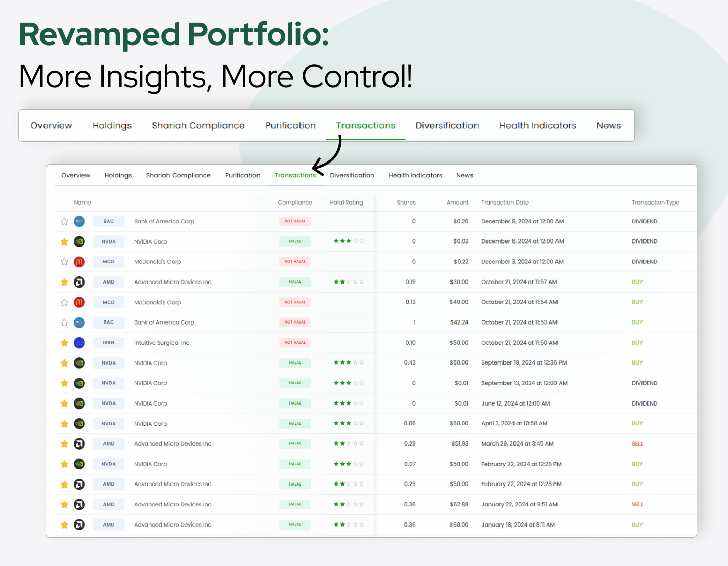The image size is (728, 566).
Task: Click the AMD logo in the January 18 row
Action: pos(79,525)
